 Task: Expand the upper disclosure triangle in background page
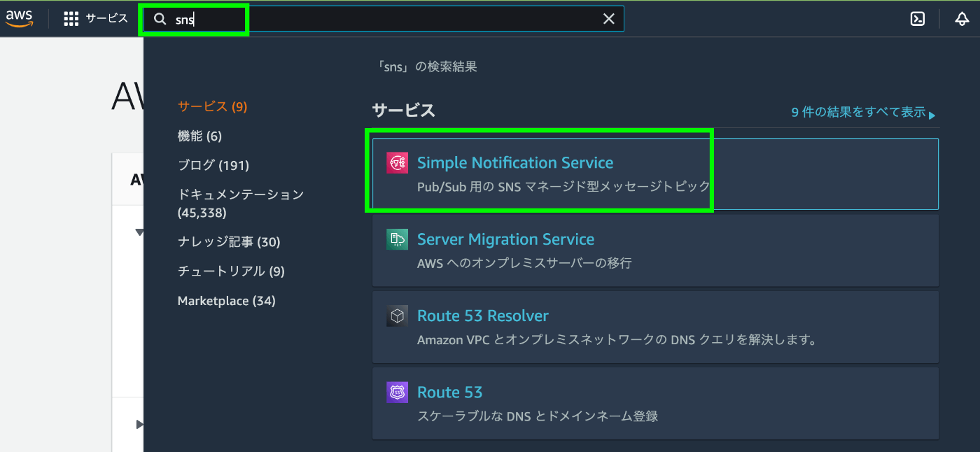tap(139, 232)
